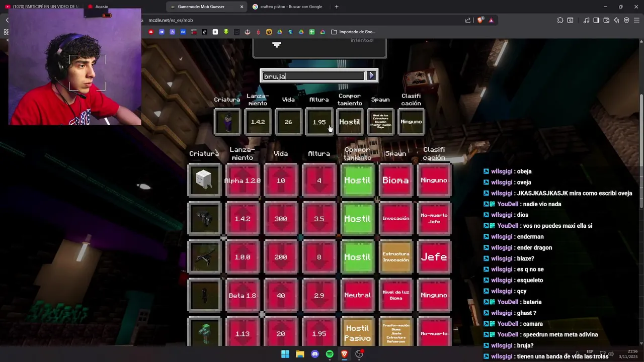Click the preview '1.4.2' release cell

258,122
